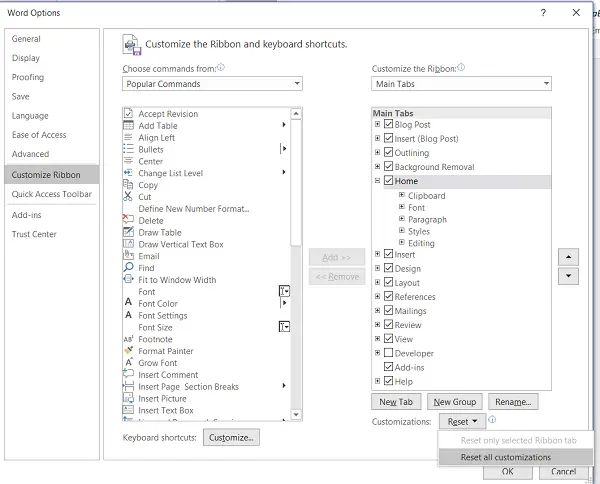Click the Insert Page Section Breaks icon

[128, 386]
